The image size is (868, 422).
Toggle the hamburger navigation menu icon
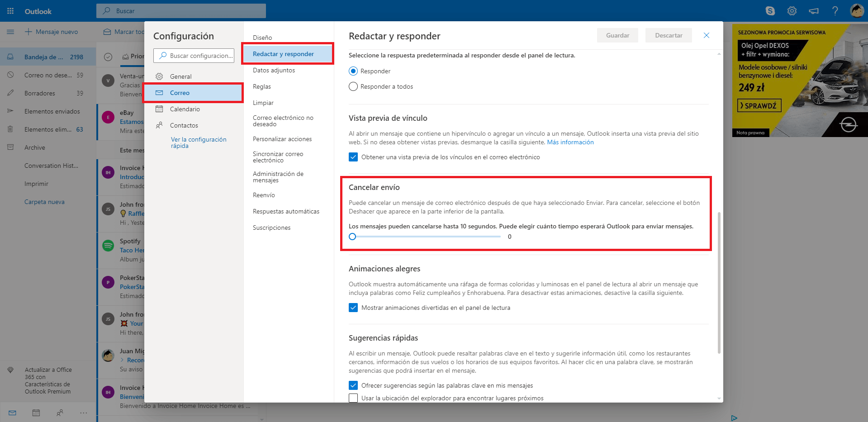[10, 32]
